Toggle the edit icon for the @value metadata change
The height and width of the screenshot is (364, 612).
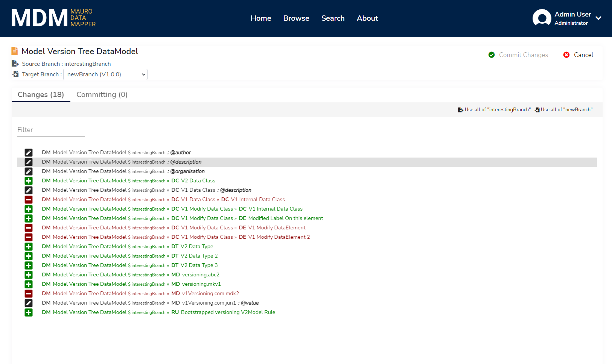pos(29,303)
